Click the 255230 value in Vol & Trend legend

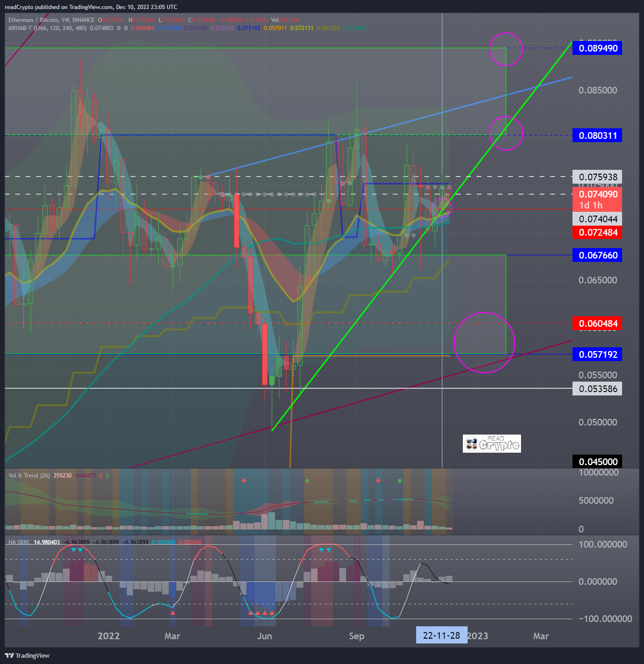(62, 476)
